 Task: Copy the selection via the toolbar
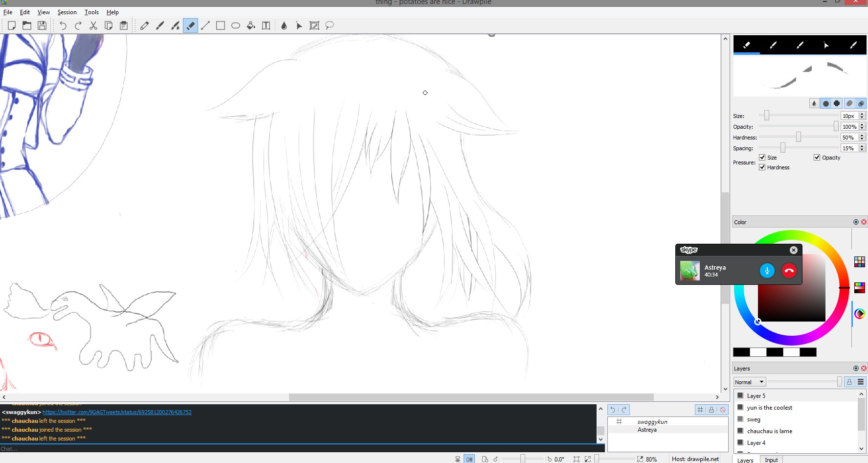click(x=109, y=25)
